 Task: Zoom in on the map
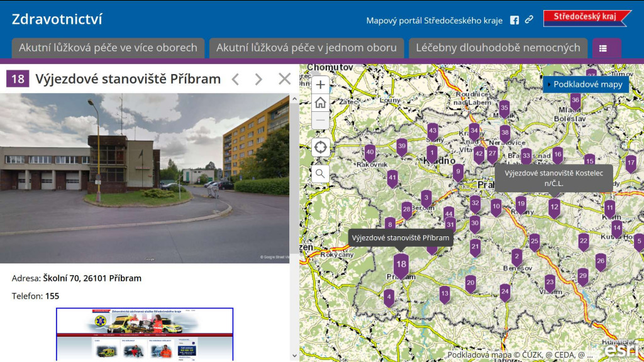(x=320, y=85)
